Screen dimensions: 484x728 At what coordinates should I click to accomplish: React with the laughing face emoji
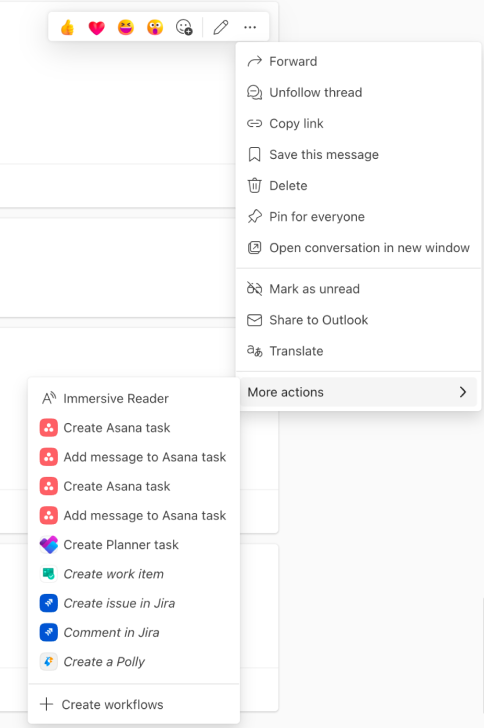coord(126,28)
